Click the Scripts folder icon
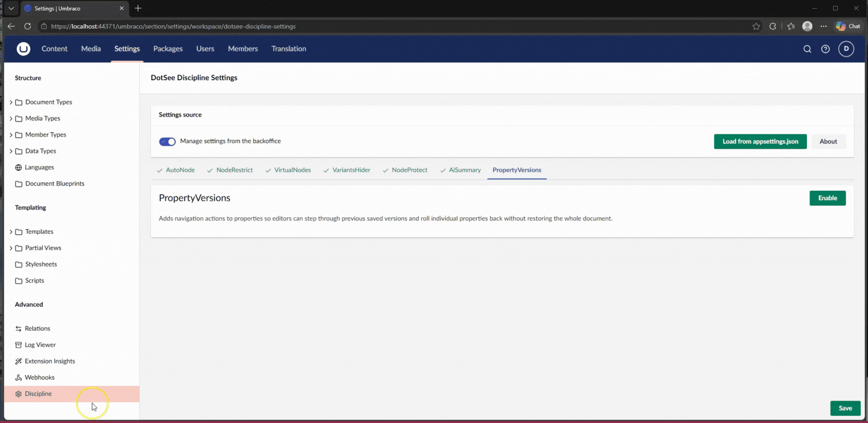 19,281
